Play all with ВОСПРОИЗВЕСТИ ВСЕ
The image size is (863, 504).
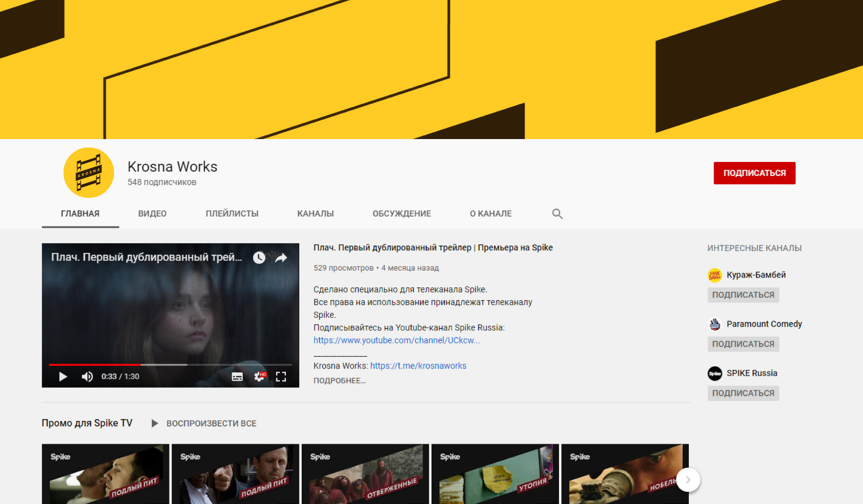205,423
